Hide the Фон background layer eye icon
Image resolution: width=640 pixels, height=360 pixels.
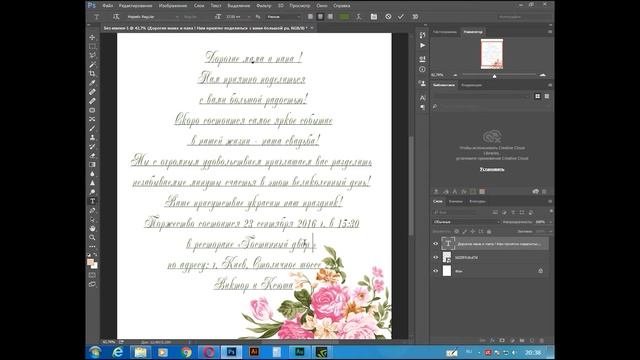(436, 271)
